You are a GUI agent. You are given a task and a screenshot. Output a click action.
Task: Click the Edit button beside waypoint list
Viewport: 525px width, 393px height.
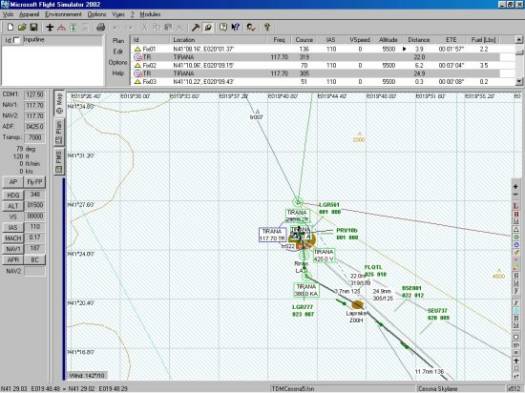118,52
